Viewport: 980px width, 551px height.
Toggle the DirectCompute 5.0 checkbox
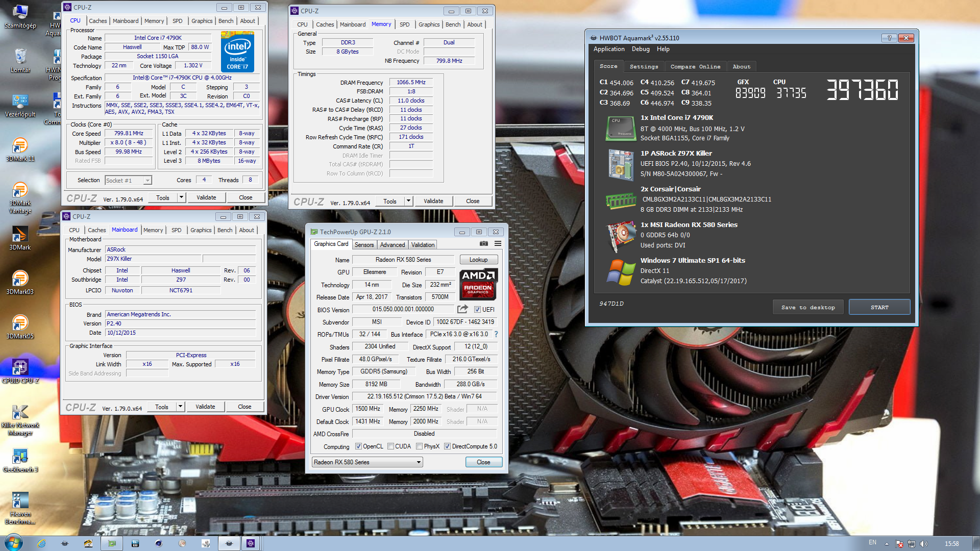pos(447,446)
